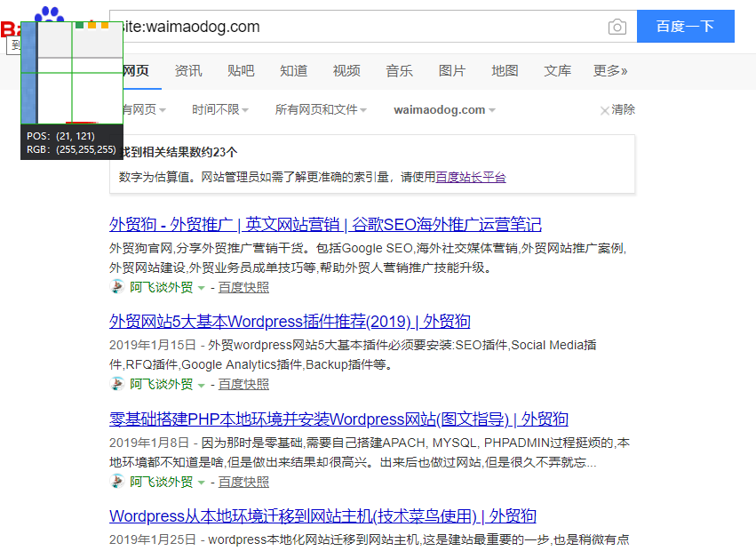This screenshot has height=551, width=756.
Task: Open the Wordpress从本地环境迁移到网站主机 result
Action: pos(322,516)
